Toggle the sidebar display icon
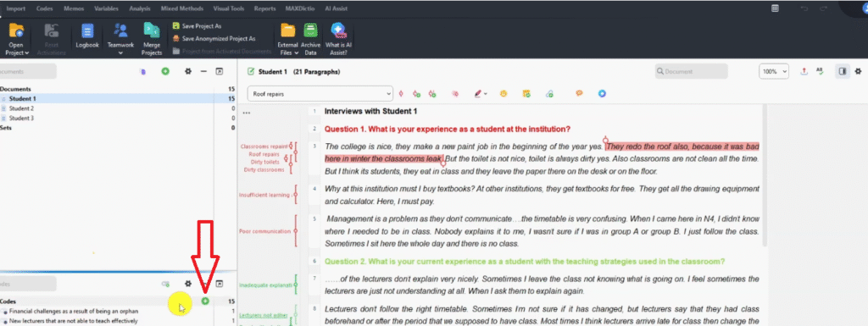 842,71
